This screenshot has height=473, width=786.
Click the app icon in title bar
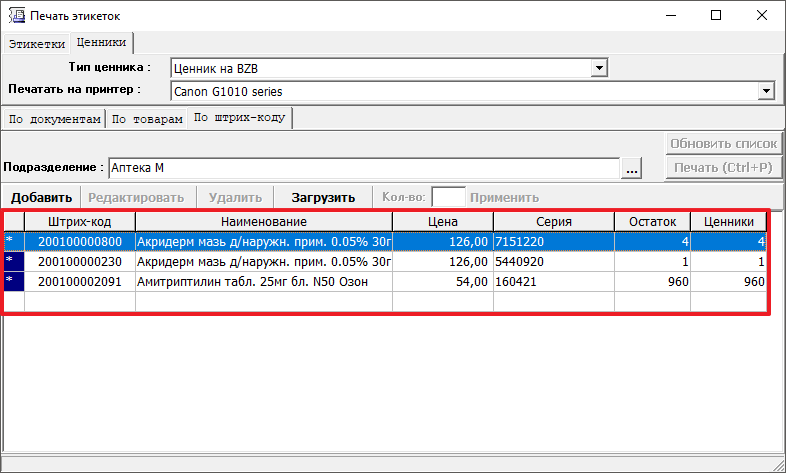pos(15,16)
